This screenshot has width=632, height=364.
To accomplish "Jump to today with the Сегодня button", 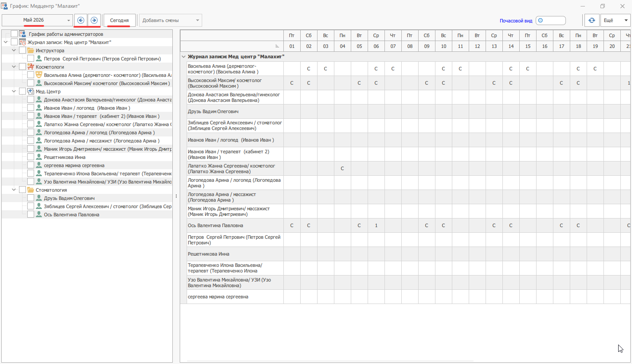I will point(119,20).
